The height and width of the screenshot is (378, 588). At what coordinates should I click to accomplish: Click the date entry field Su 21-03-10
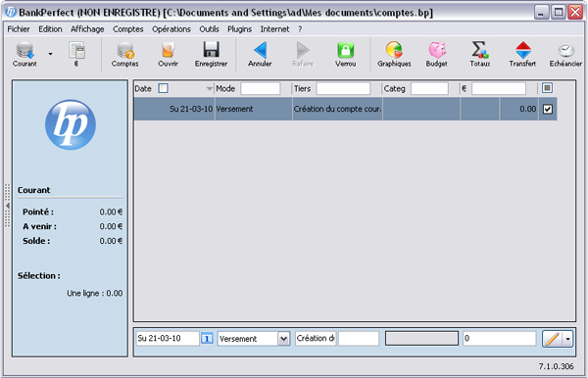[168, 338]
